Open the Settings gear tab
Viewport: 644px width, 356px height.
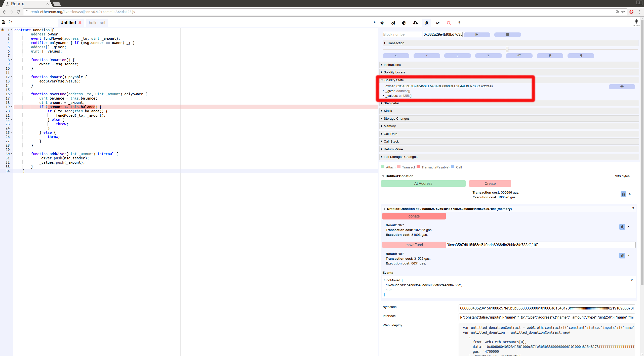pyautogui.click(x=382, y=23)
